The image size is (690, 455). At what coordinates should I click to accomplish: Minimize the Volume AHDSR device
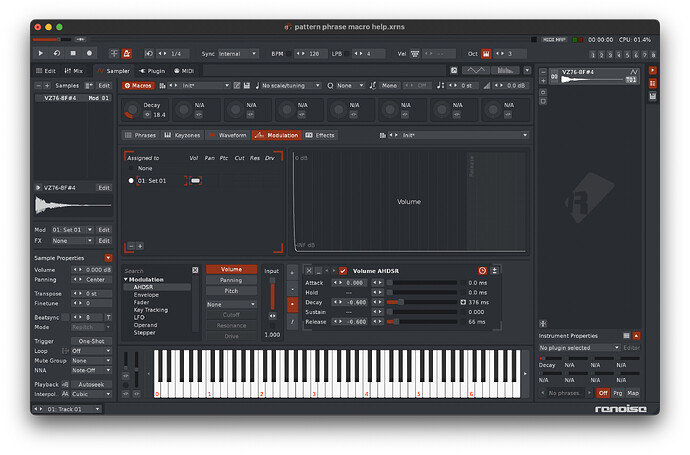tap(319, 271)
